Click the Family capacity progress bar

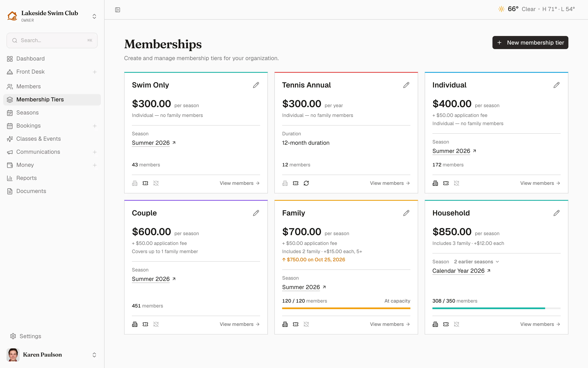coord(346,308)
